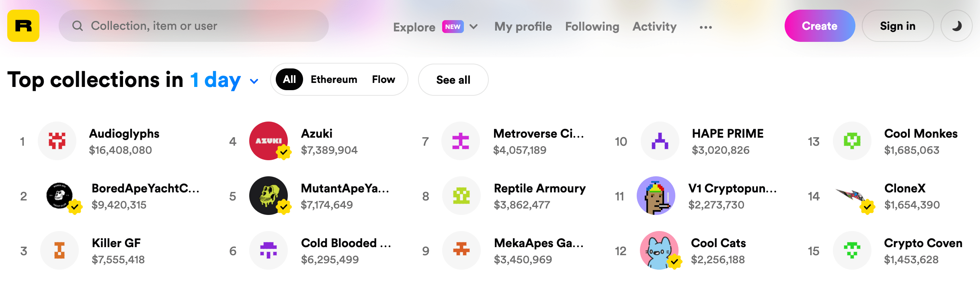Click the MutantApeYachtClub skull avatar
Screen dimensions: 980x289
point(269,196)
